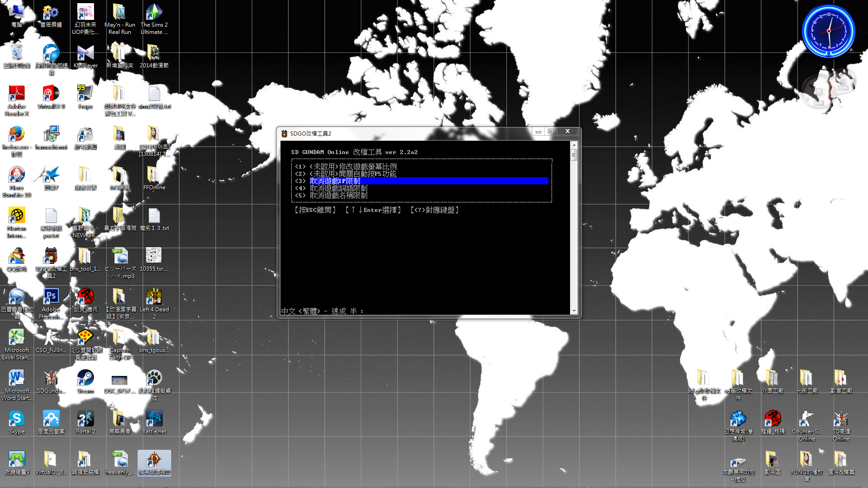Click the SDGO tool window title icon
This screenshot has height=488, width=868.
click(284, 133)
